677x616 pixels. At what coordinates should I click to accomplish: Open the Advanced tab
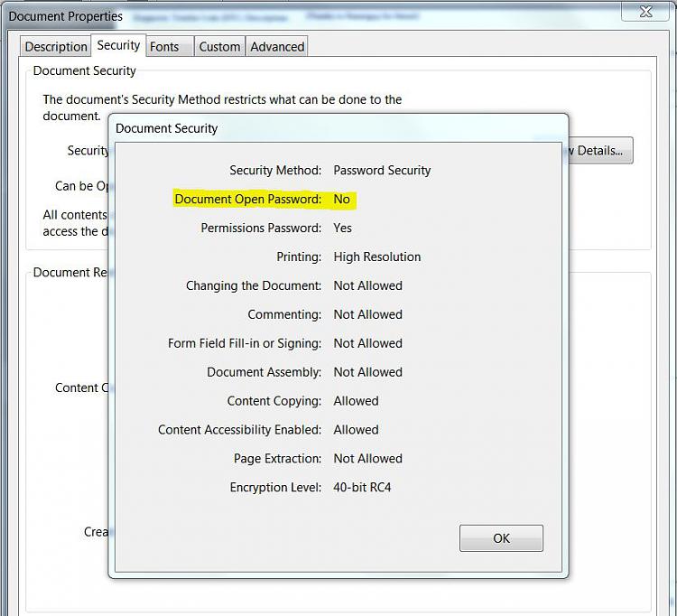click(277, 46)
